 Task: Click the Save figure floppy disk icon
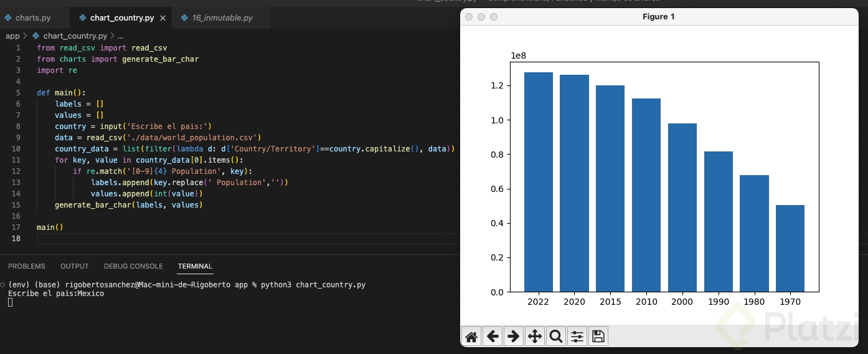click(x=598, y=337)
